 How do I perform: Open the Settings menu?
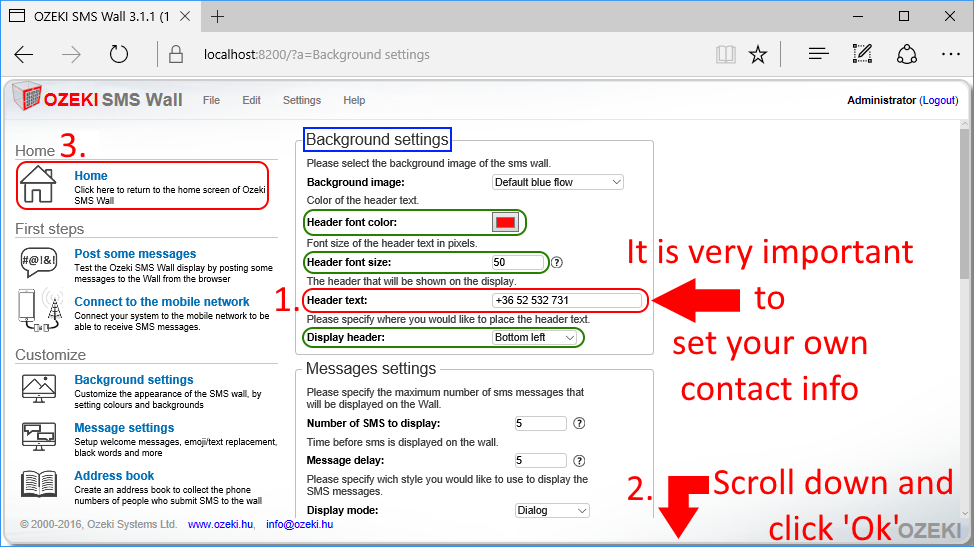pos(302,100)
